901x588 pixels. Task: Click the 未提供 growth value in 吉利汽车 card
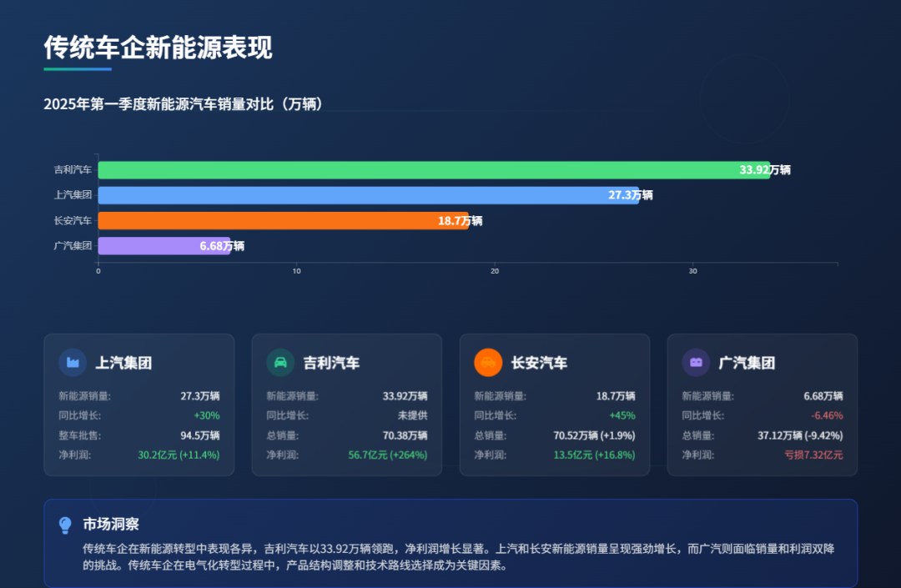click(x=413, y=415)
